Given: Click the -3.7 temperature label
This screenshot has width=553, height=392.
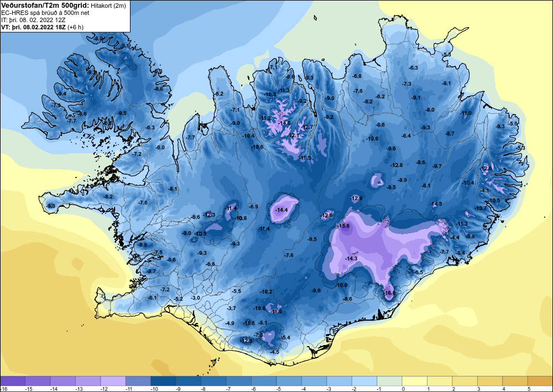Looking at the screenshot, I should [x=231, y=308].
